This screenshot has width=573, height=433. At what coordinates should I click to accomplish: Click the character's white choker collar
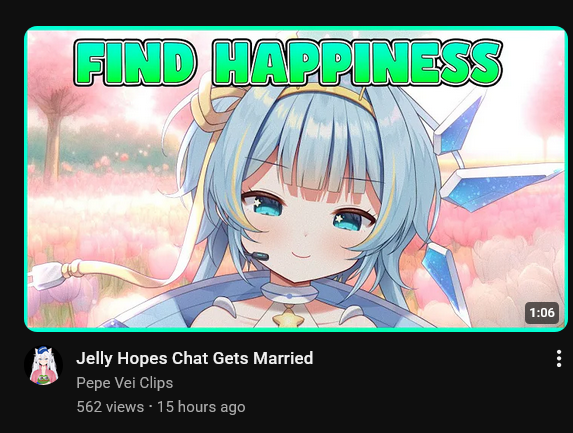pos(289,294)
